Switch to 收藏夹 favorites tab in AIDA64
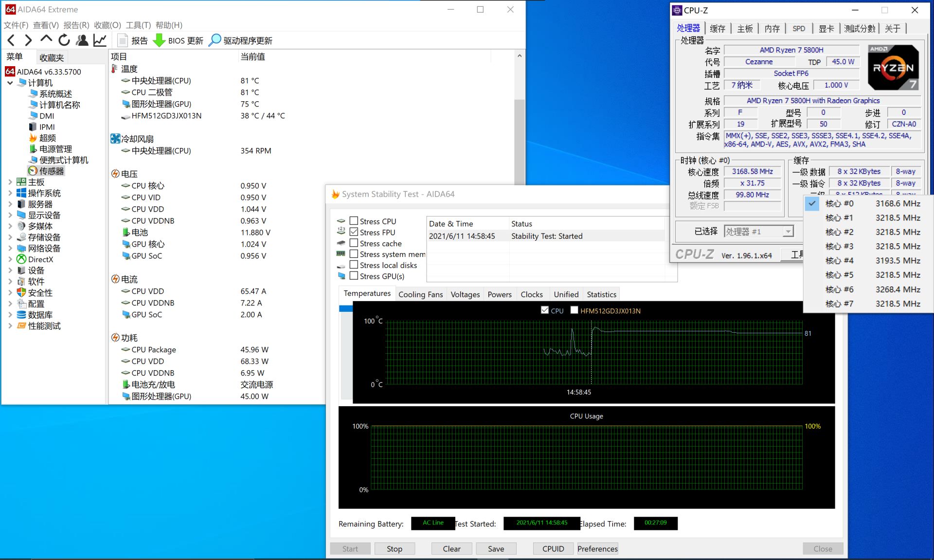The height and width of the screenshot is (560, 934). [x=52, y=57]
